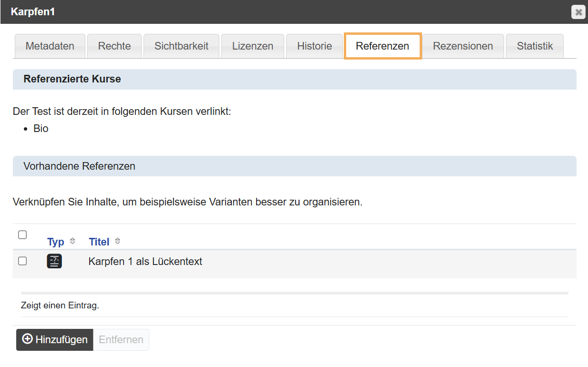Click the Hinzufügen button
Viewport: 588px width, 367px height.
click(x=54, y=339)
